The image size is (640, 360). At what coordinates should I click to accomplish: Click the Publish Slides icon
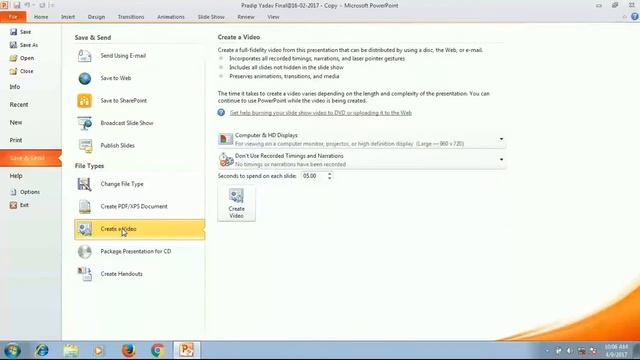tap(85, 145)
